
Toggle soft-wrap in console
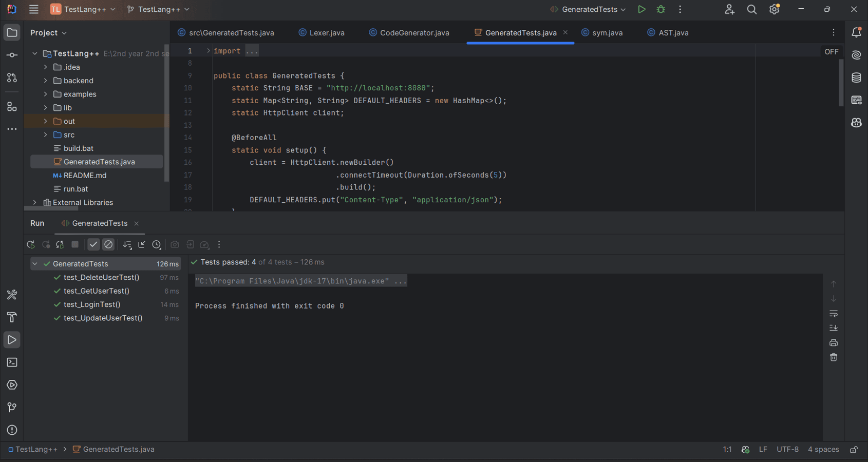[x=834, y=313]
